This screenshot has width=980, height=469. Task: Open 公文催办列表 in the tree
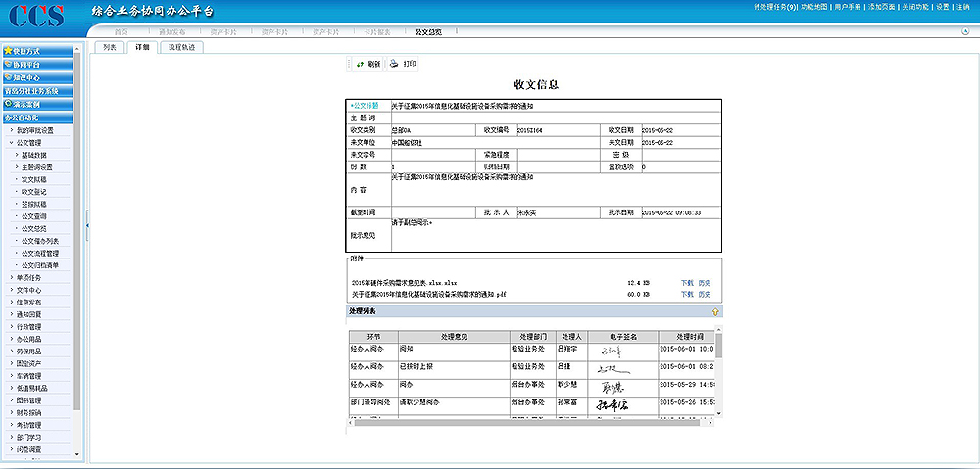pyautogui.click(x=40, y=241)
